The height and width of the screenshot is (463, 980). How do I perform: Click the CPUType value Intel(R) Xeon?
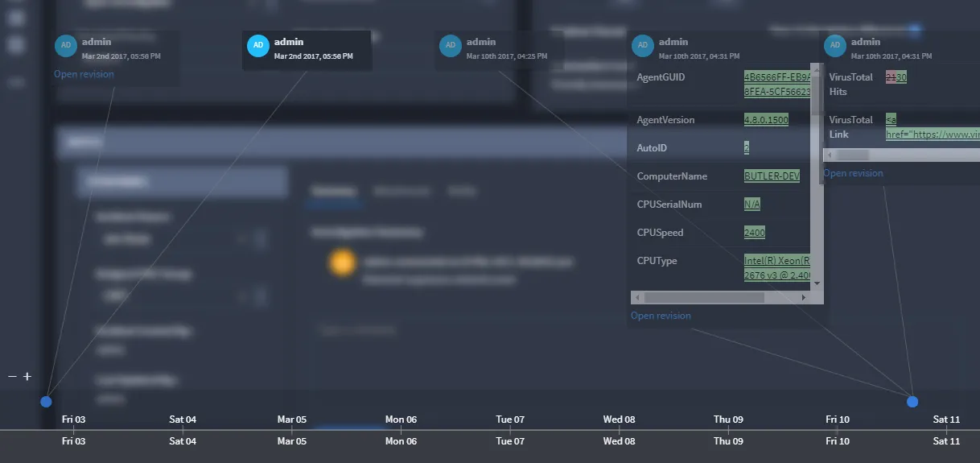778,261
